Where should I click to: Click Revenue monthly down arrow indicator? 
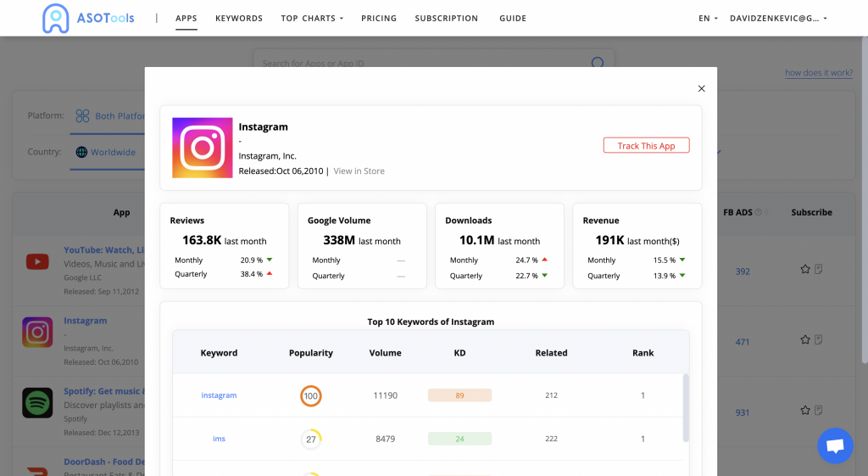click(x=682, y=260)
